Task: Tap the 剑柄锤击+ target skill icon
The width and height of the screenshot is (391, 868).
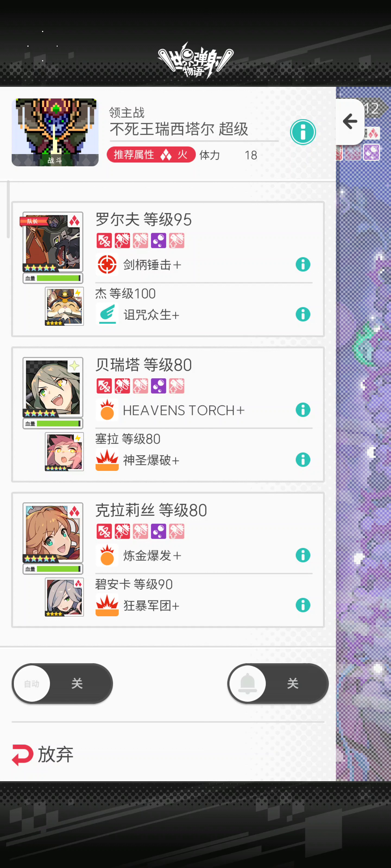Action: point(107,264)
